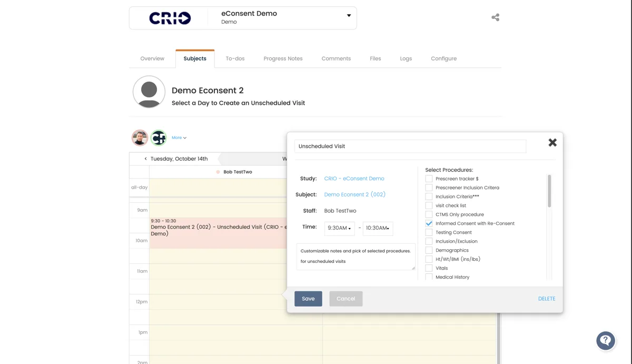Enable the Vitals procedure checkbox
The image size is (632, 364).
coord(429,268)
